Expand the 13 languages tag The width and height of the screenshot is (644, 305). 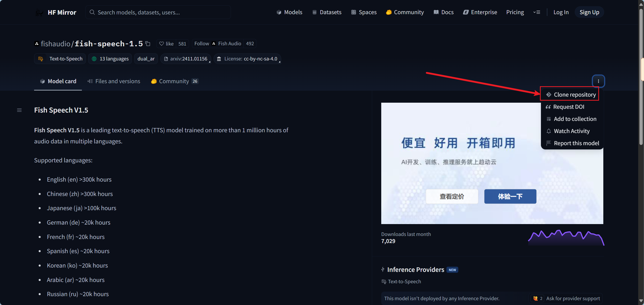(x=110, y=59)
